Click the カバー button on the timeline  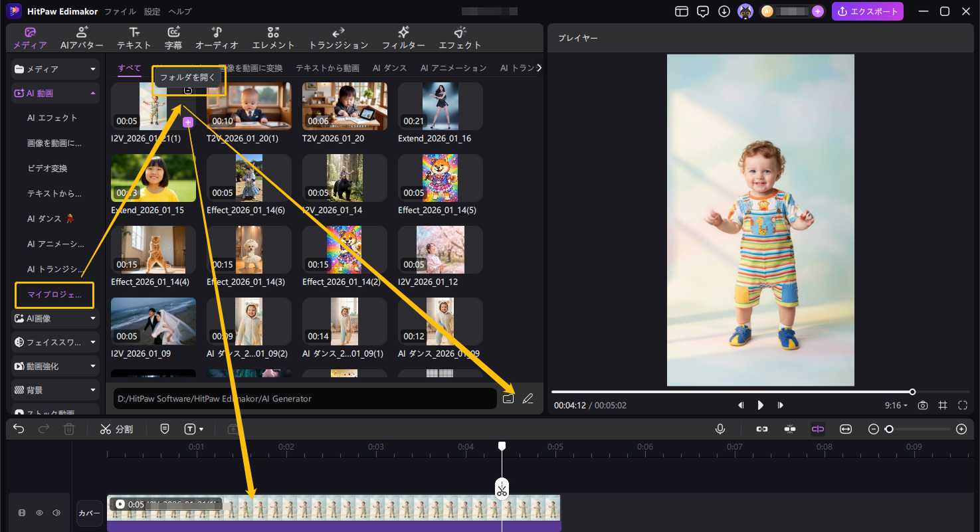point(89,513)
